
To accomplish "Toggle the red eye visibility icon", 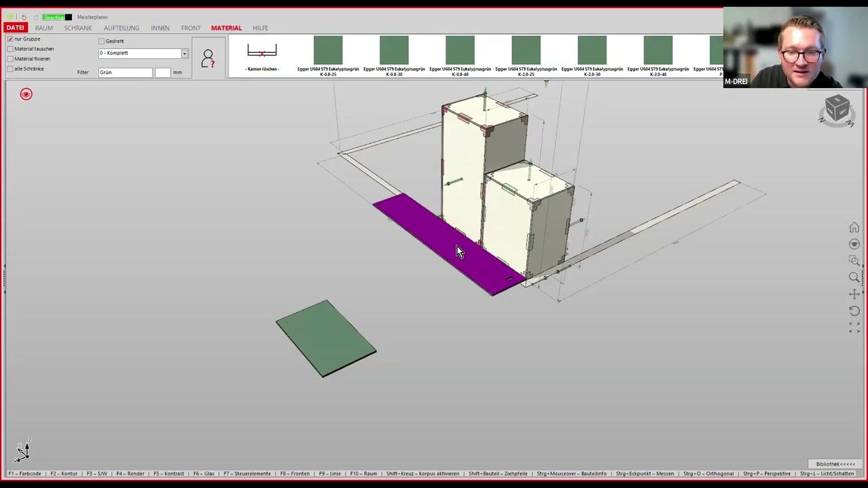I will 26,94.
